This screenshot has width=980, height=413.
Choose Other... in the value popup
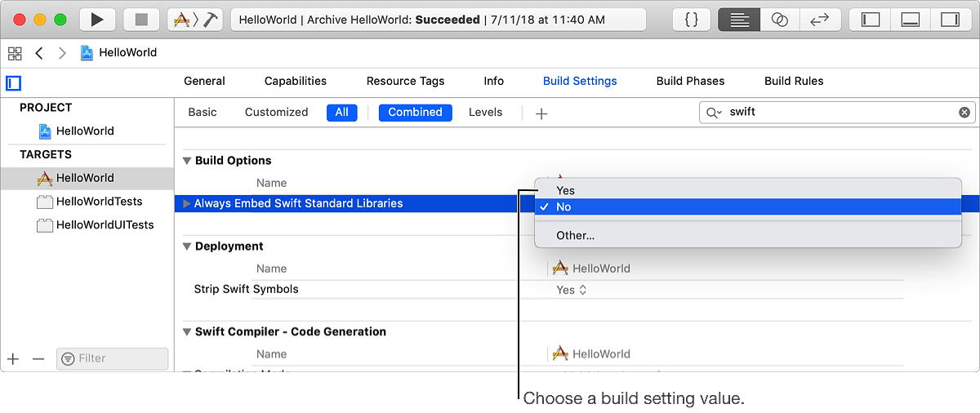(x=747, y=235)
